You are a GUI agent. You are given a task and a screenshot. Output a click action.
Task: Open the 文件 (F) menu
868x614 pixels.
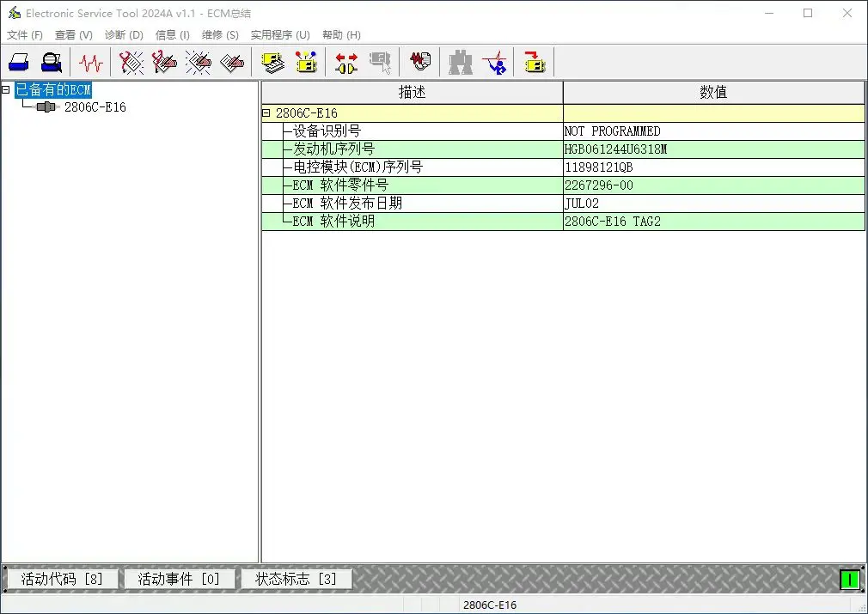pos(25,35)
